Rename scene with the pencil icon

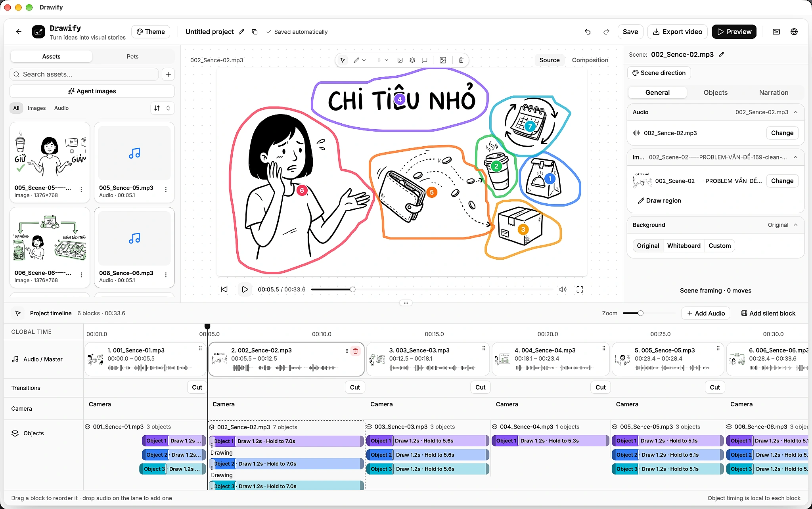click(721, 55)
